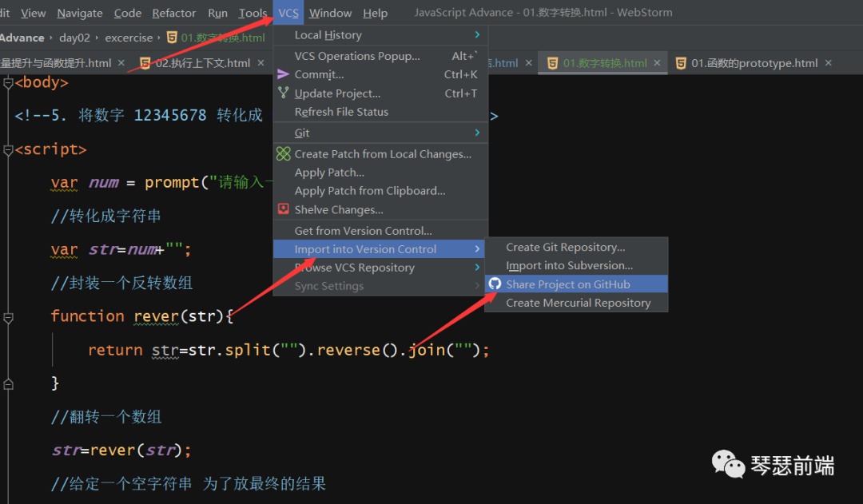Open the Navigate menu
Image resolution: width=863 pixels, height=504 pixels.
click(80, 13)
